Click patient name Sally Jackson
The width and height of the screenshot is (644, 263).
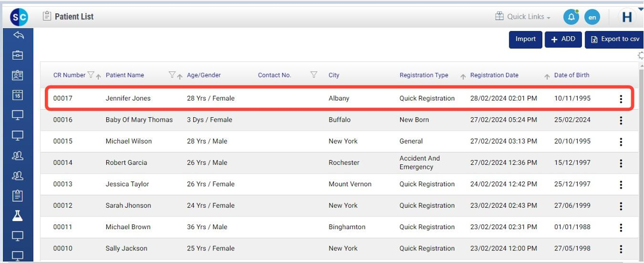[126, 248]
